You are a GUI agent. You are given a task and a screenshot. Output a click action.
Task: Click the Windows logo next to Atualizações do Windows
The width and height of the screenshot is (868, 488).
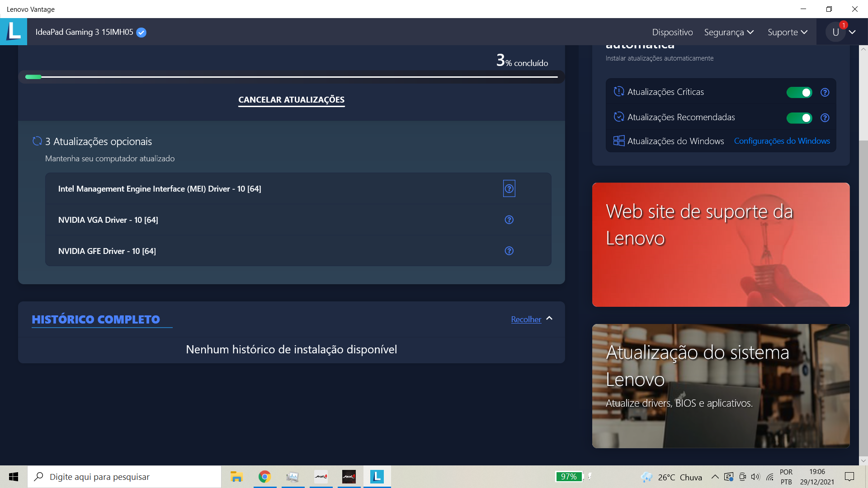click(618, 141)
